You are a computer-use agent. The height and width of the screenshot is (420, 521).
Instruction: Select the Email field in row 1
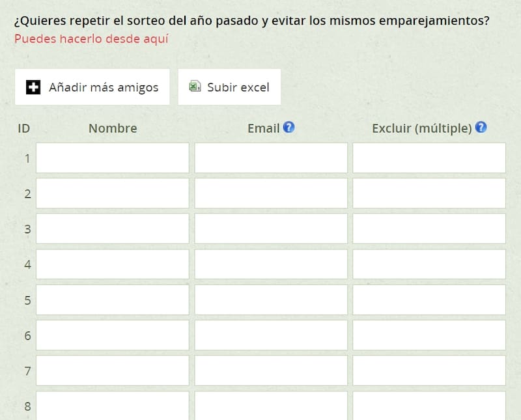[x=271, y=158]
